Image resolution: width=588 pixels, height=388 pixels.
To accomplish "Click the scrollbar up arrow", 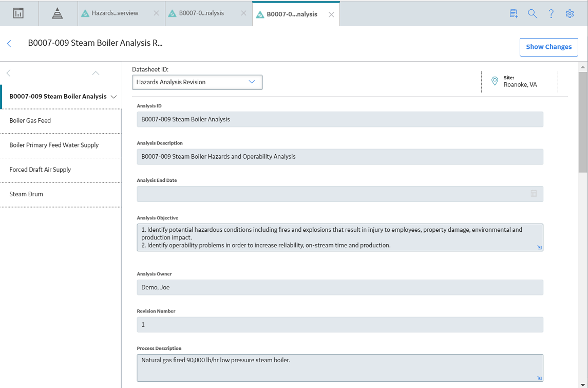I will 583,67.
